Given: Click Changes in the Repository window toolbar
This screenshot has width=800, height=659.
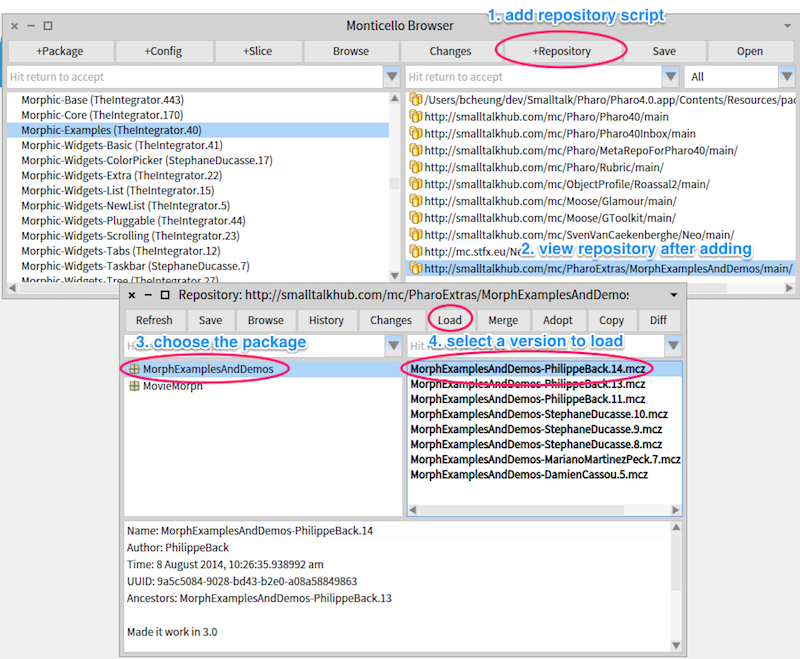Looking at the screenshot, I should pos(391,320).
